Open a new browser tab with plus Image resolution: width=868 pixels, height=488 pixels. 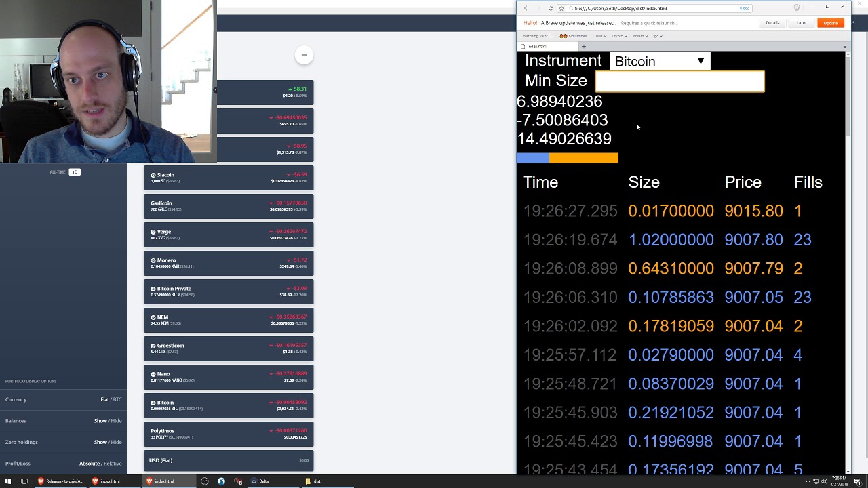(x=583, y=46)
